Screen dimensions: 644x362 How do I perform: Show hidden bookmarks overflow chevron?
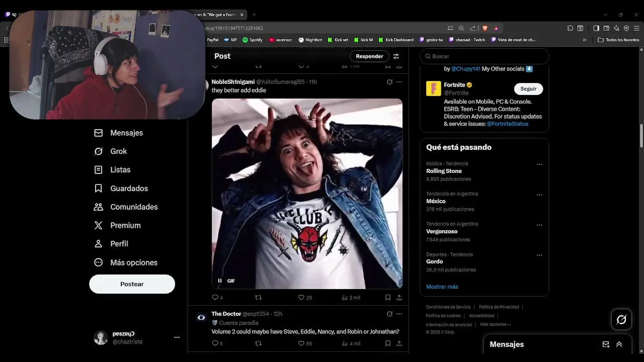(x=585, y=40)
